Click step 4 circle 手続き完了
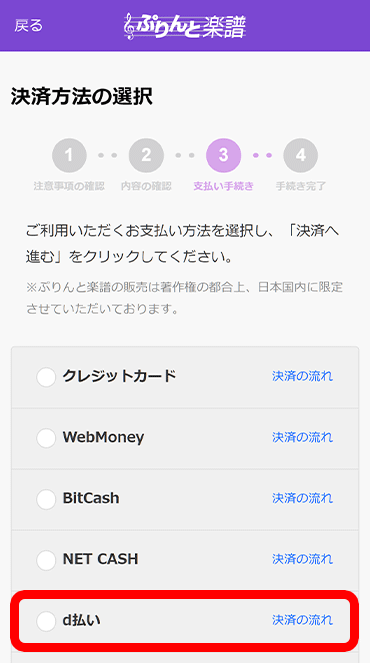This screenshot has width=370, height=663. click(301, 156)
